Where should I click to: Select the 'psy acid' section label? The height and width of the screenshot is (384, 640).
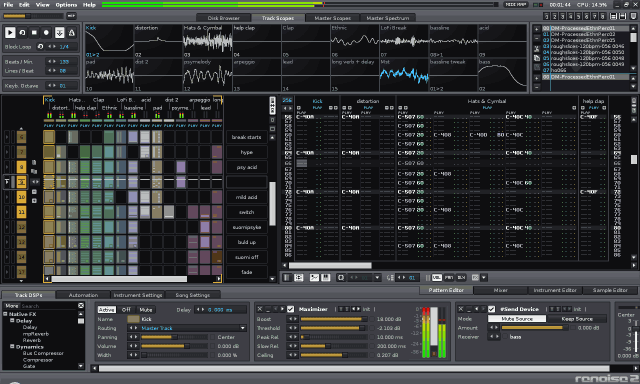(247, 167)
